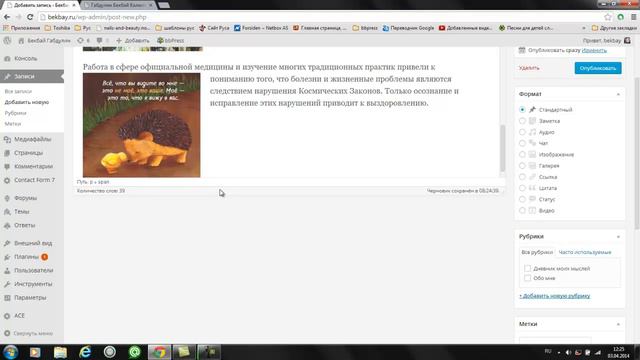The width and height of the screenshot is (640, 360).
Task: Open Страницы pages icon
Action: click(7, 153)
